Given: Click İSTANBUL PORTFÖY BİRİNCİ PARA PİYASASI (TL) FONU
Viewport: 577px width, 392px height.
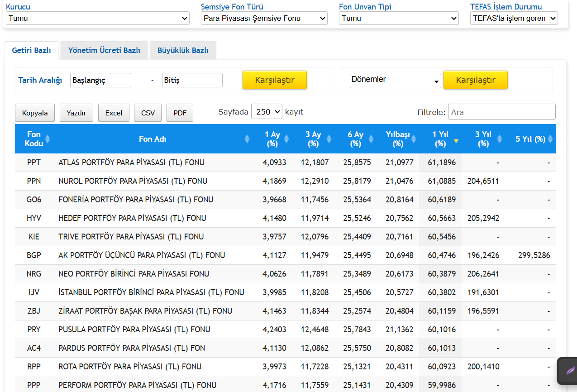Looking at the screenshot, I should coord(151,292).
